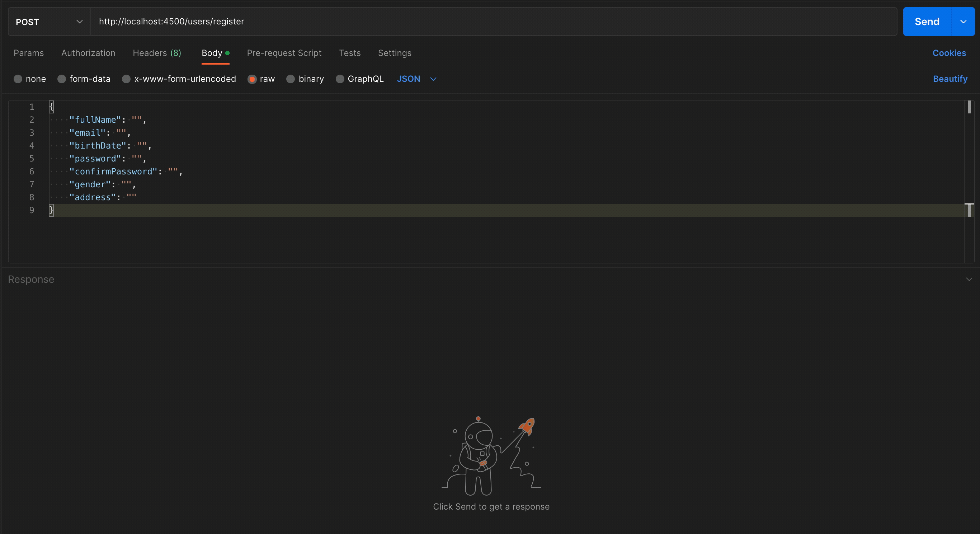Select the none body type radio button
This screenshot has width=980, height=534.
tap(18, 79)
